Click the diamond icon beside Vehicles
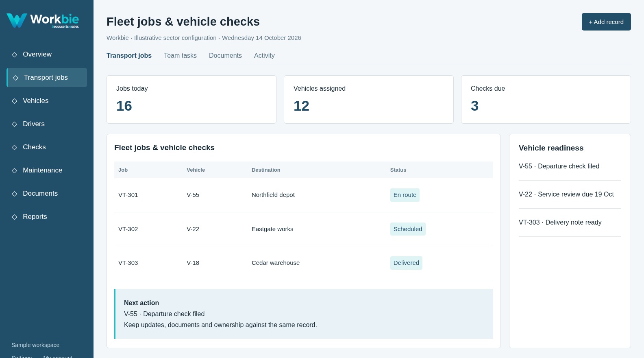 click(x=15, y=101)
